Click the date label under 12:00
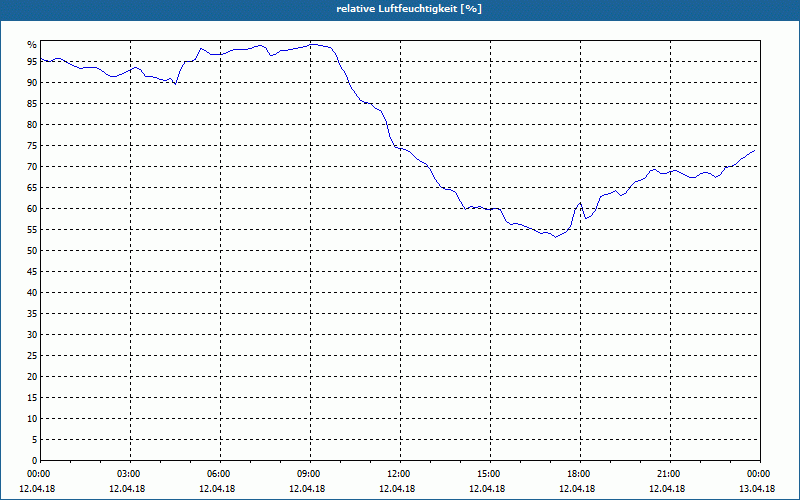The image size is (800, 500). click(397, 489)
